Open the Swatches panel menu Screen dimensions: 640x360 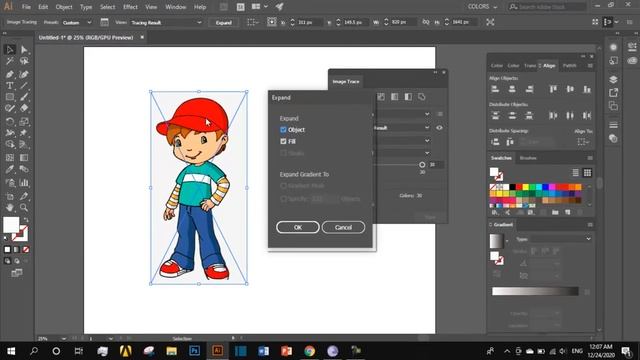pyautogui.click(x=590, y=158)
